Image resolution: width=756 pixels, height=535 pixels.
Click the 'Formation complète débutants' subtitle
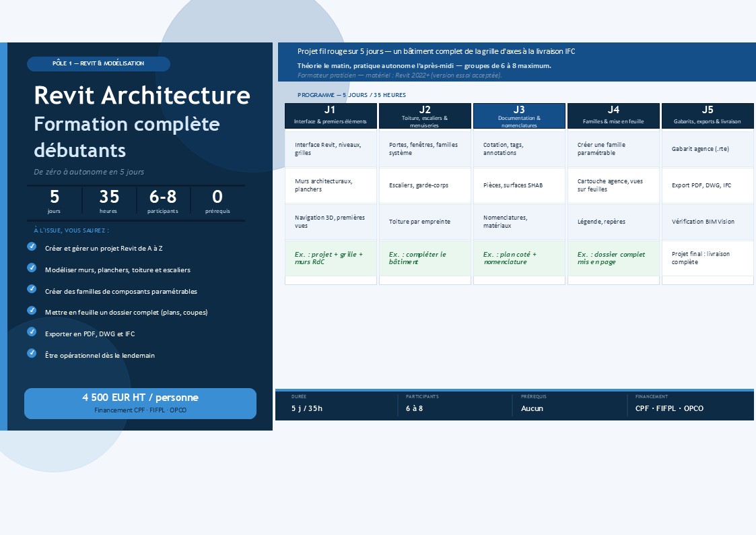click(x=127, y=137)
